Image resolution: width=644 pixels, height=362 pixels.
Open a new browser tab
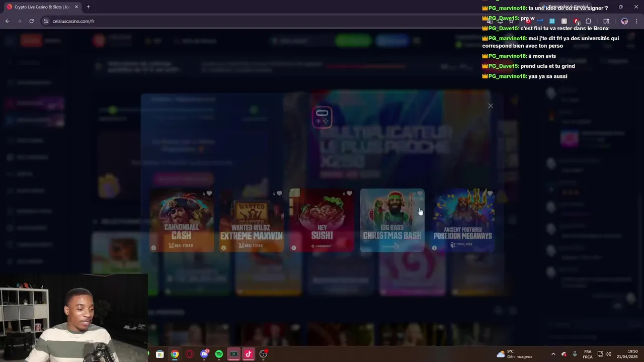click(x=88, y=7)
